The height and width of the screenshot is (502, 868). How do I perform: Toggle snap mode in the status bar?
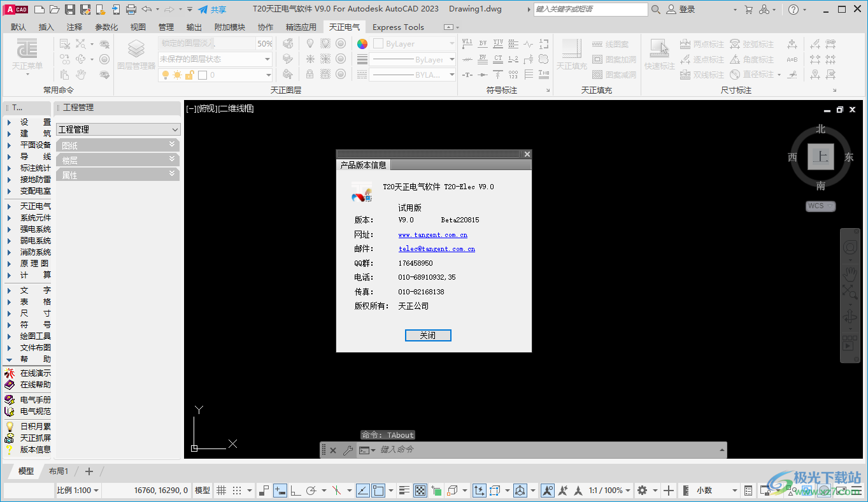pos(237,491)
